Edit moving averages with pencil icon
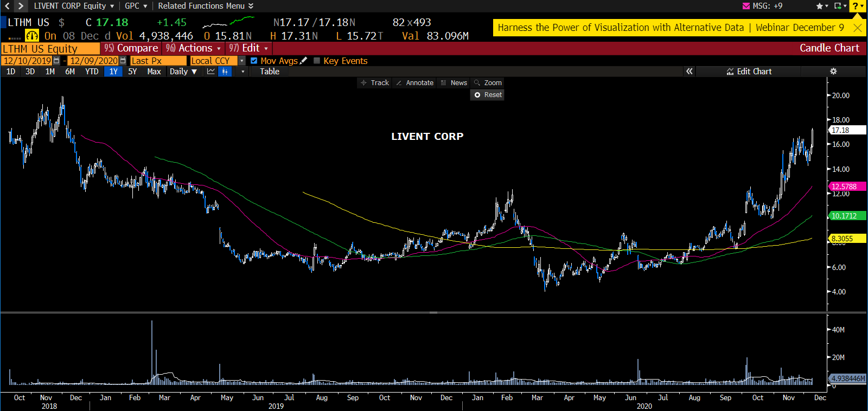Image resolution: width=868 pixels, height=411 pixels. 303,61
